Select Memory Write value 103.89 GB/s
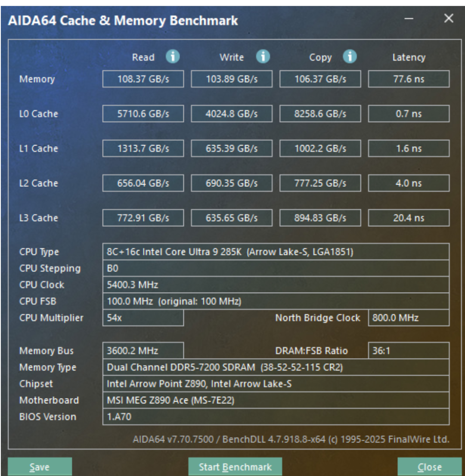 coord(232,79)
